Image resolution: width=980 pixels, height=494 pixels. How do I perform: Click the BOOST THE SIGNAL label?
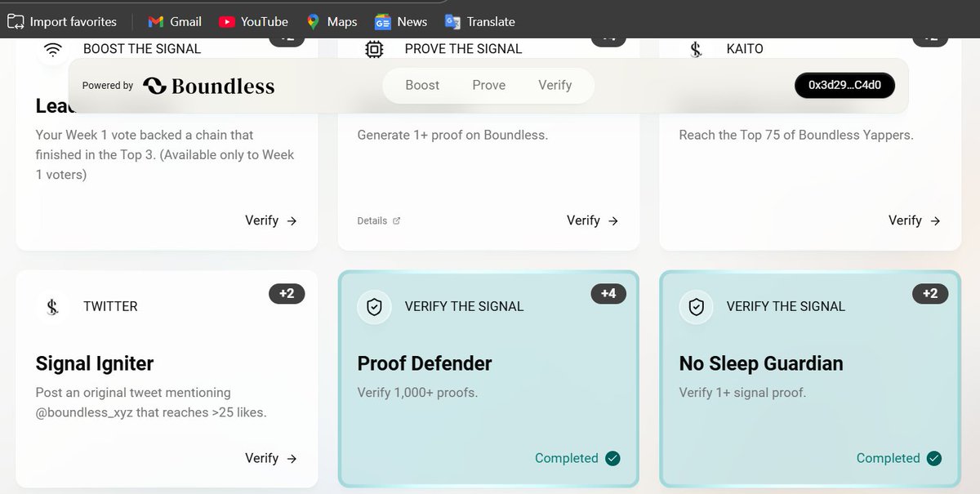[142, 49]
